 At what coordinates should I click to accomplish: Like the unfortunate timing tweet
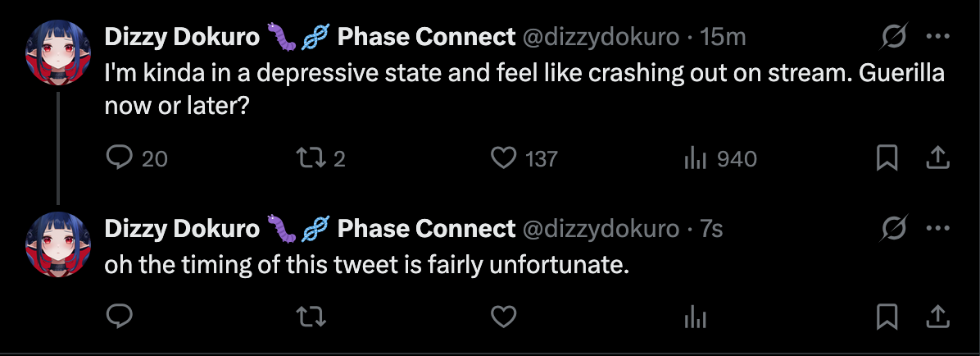tap(503, 316)
